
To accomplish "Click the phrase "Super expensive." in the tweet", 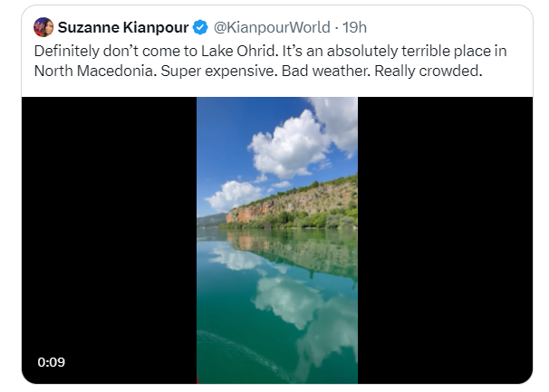I will coord(219,71).
